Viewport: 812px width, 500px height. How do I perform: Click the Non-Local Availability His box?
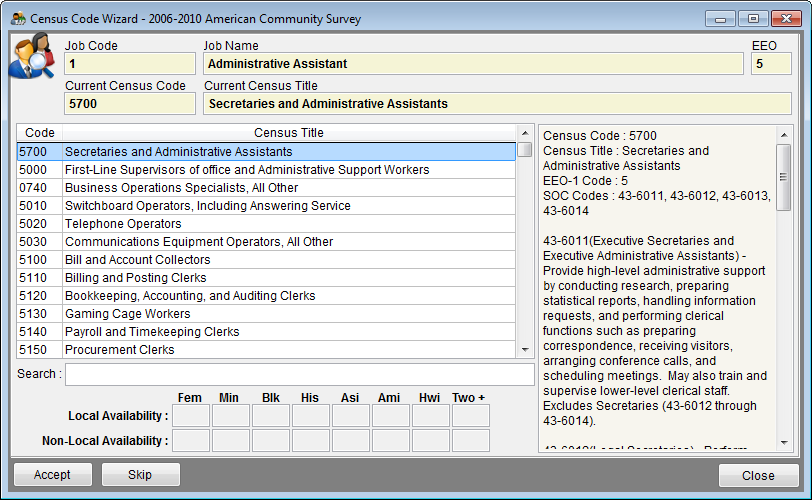tap(311, 440)
